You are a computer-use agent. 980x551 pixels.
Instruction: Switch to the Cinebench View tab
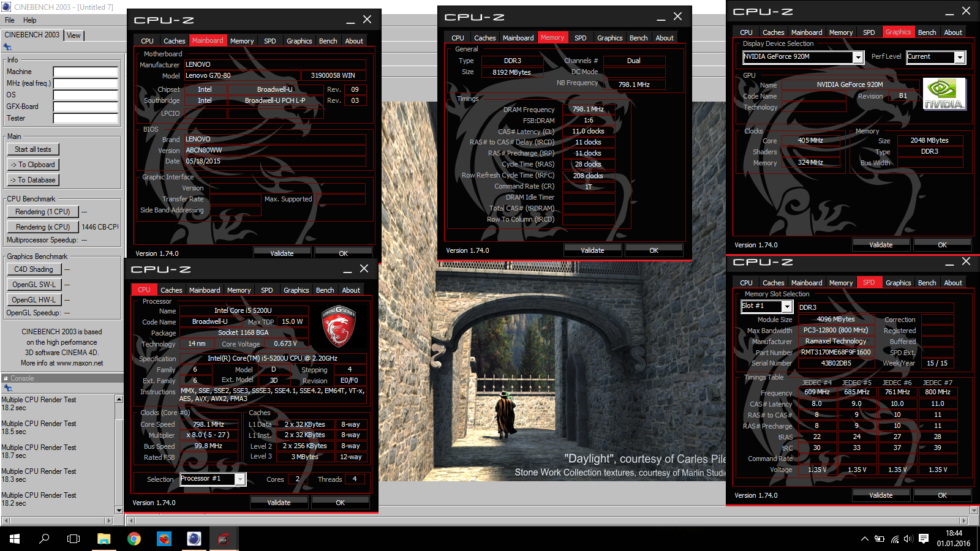73,36
